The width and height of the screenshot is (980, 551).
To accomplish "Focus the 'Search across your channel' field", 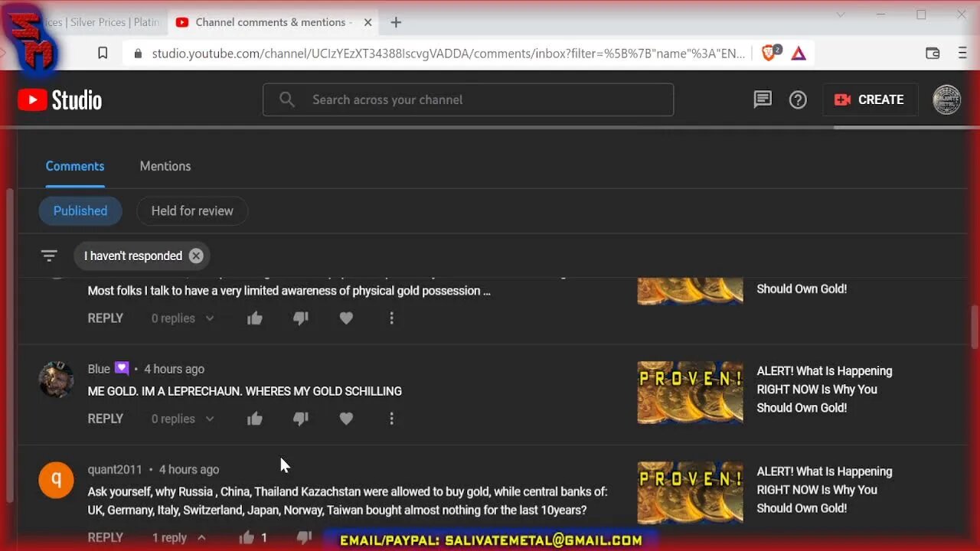I will [x=468, y=99].
